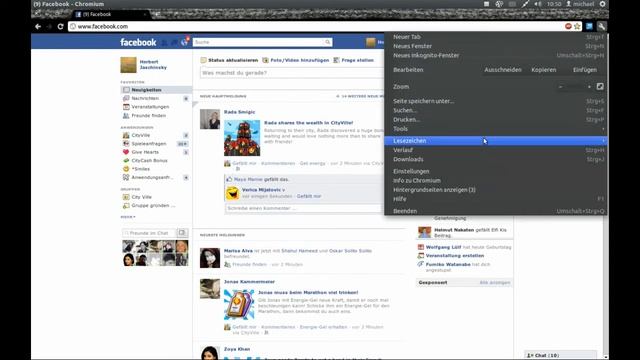
Task: Click the Foto/Video hinzufügen icon
Action: (x=265, y=60)
